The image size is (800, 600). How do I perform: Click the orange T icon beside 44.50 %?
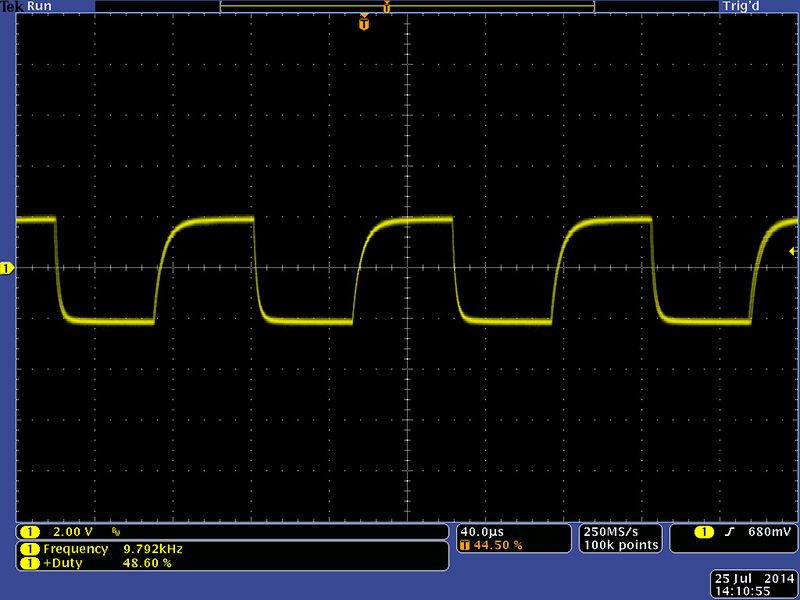[x=465, y=545]
